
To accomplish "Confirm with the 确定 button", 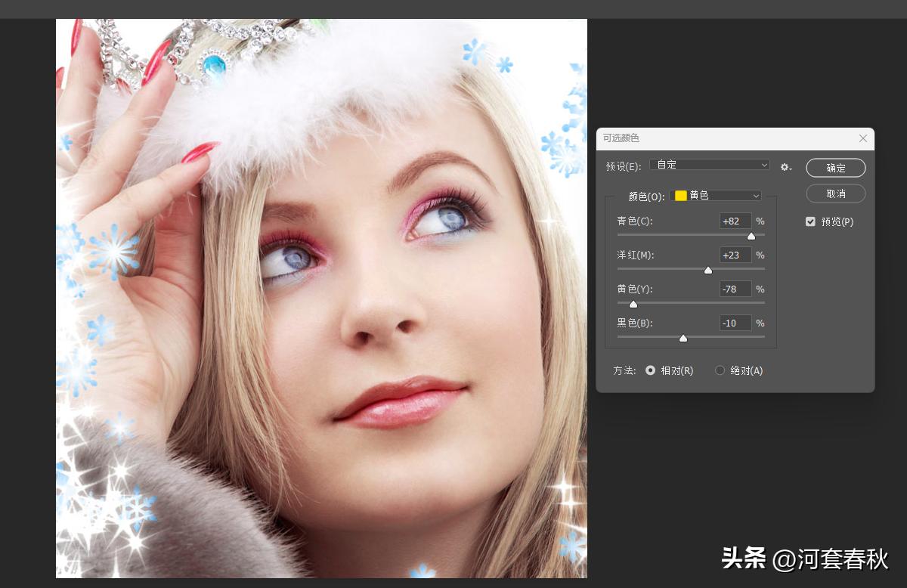I will coord(835,168).
